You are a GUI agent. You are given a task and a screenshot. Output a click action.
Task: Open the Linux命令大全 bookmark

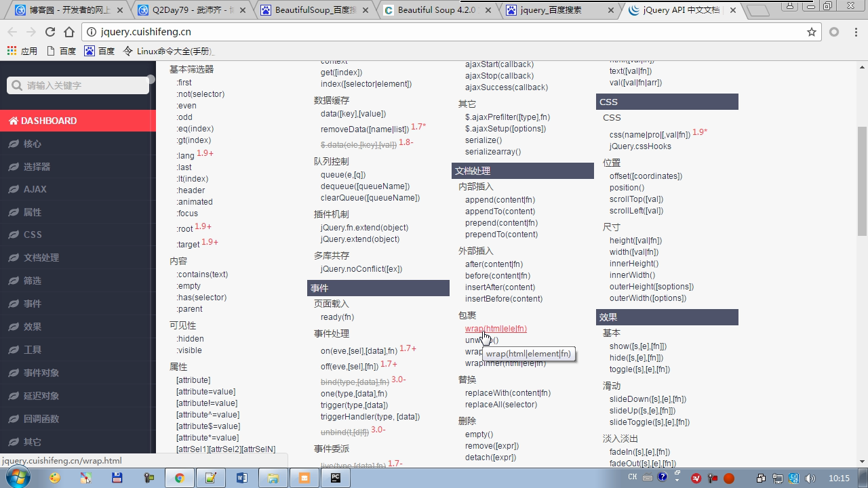point(168,51)
